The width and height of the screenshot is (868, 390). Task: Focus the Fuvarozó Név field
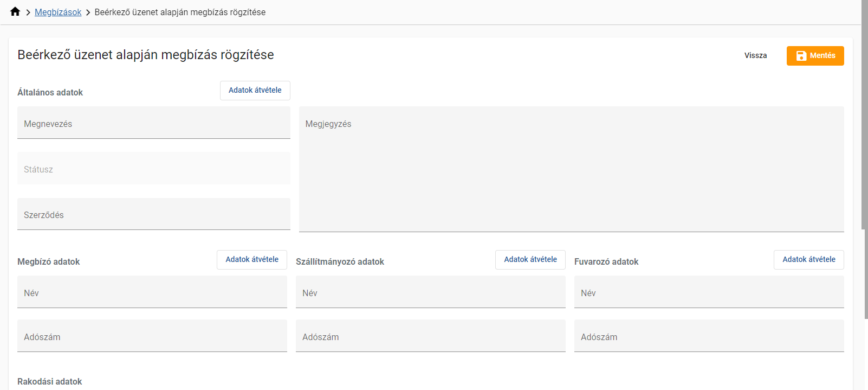click(x=709, y=292)
